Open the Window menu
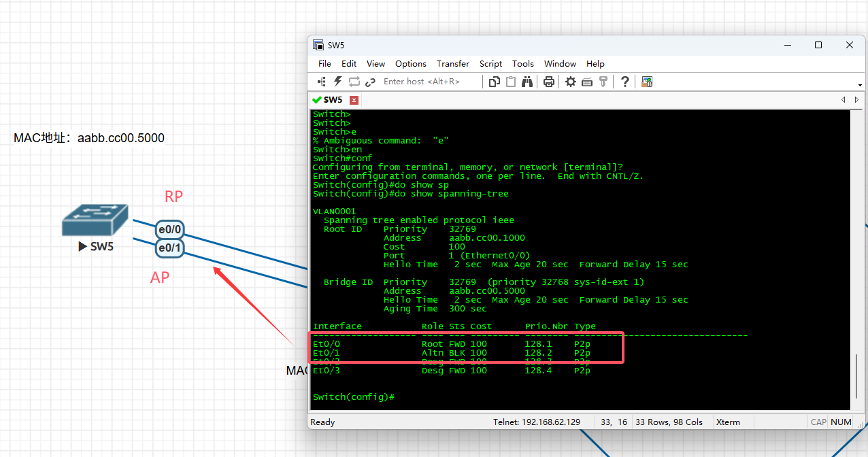 click(x=560, y=63)
